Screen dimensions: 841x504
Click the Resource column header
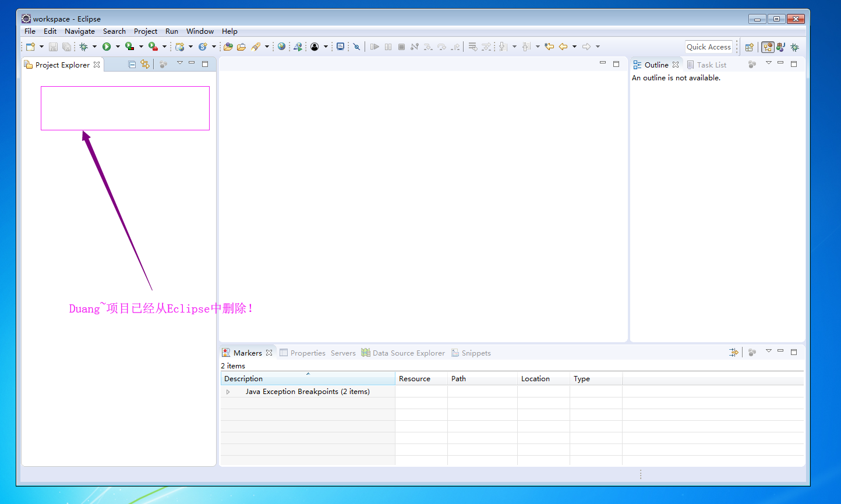click(x=421, y=379)
